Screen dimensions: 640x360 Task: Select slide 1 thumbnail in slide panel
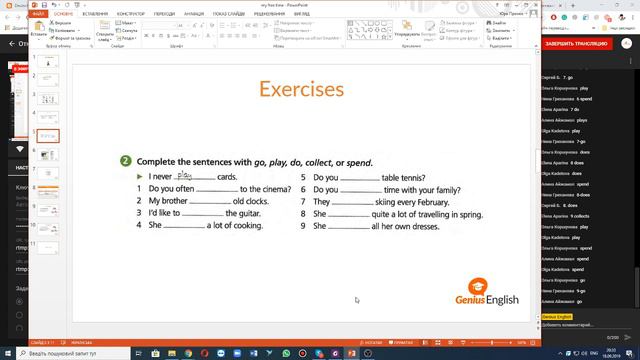point(48,61)
